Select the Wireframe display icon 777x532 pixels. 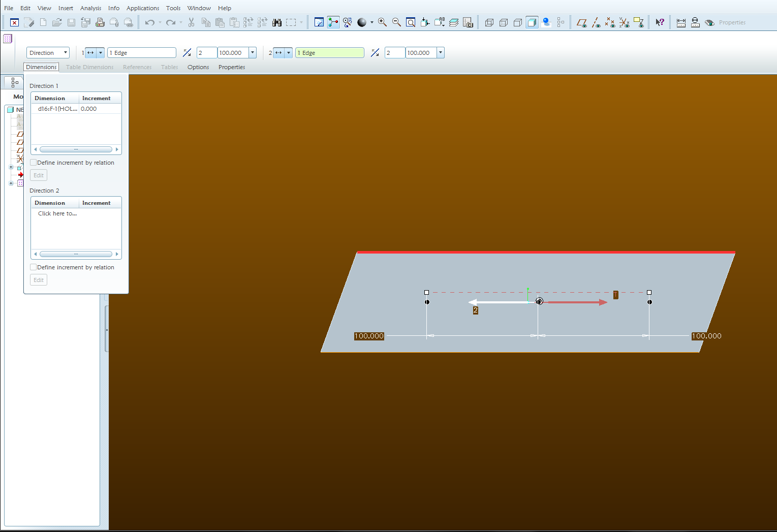tap(489, 22)
